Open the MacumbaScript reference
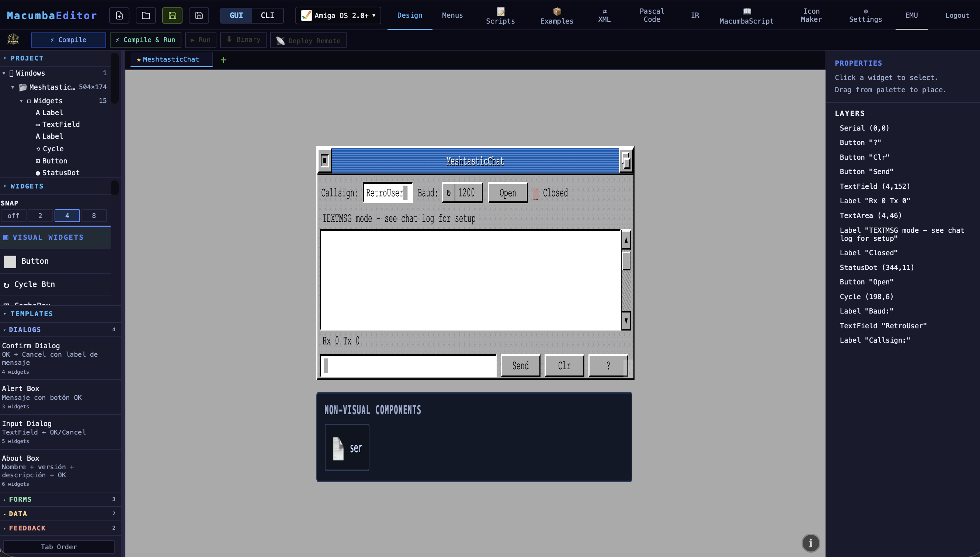Viewport: 980px width, 557px height. click(x=746, y=16)
